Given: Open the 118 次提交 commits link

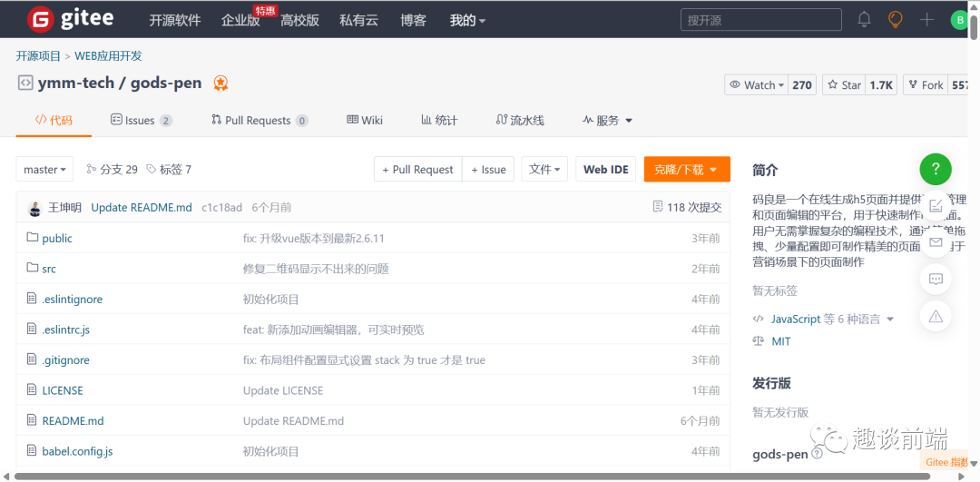Looking at the screenshot, I should 694,208.
